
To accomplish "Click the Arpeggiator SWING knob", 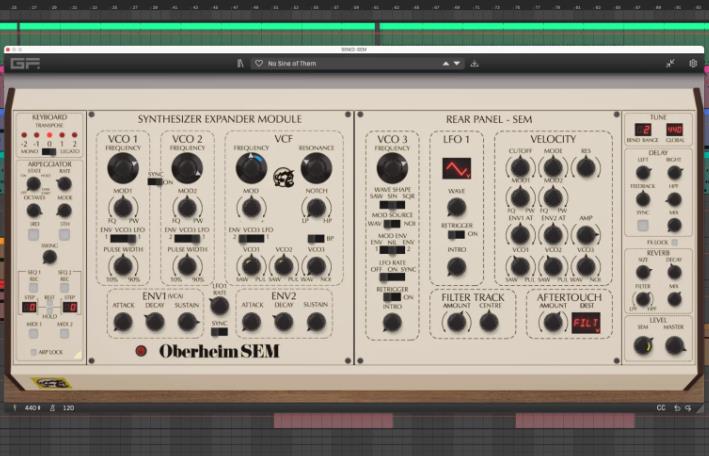I will point(49,257).
